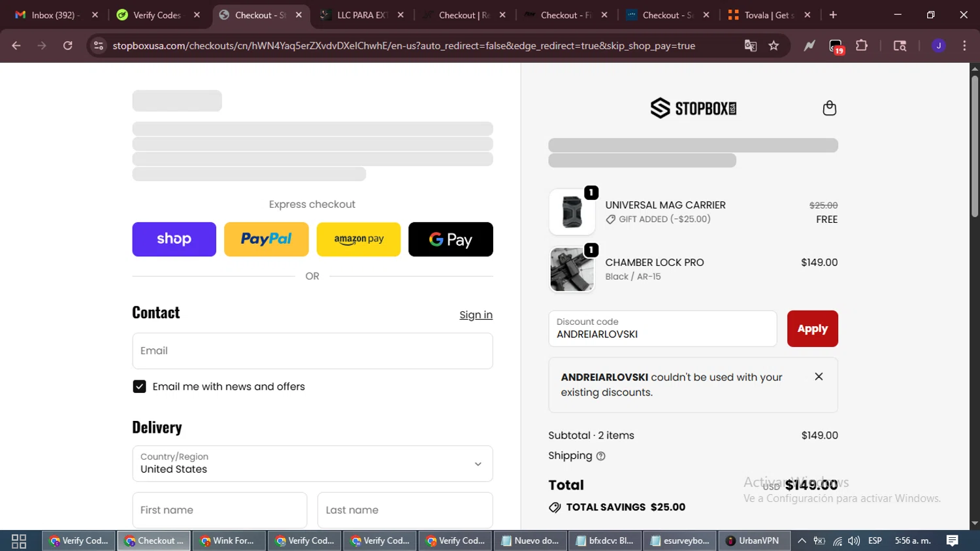Choose Amazon Pay express checkout
The width and height of the screenshot is (980, 551).
click(x=359, y=239)
